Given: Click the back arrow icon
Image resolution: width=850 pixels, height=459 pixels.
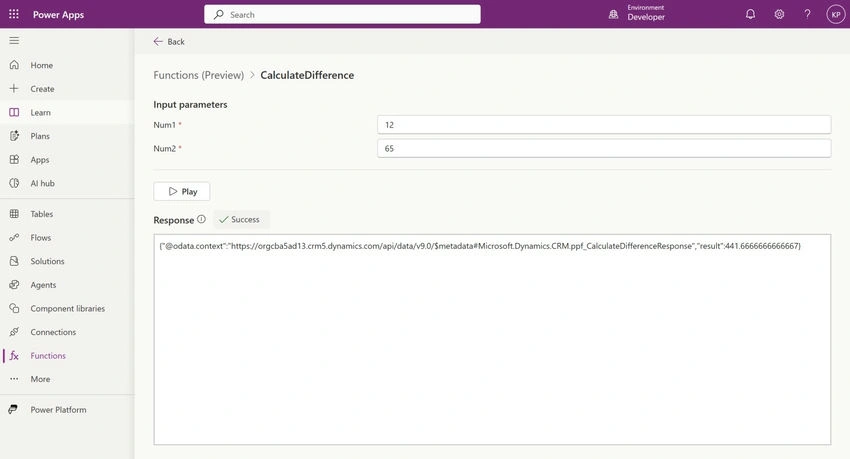Looking at the screenshot, I should coord(158,41).
